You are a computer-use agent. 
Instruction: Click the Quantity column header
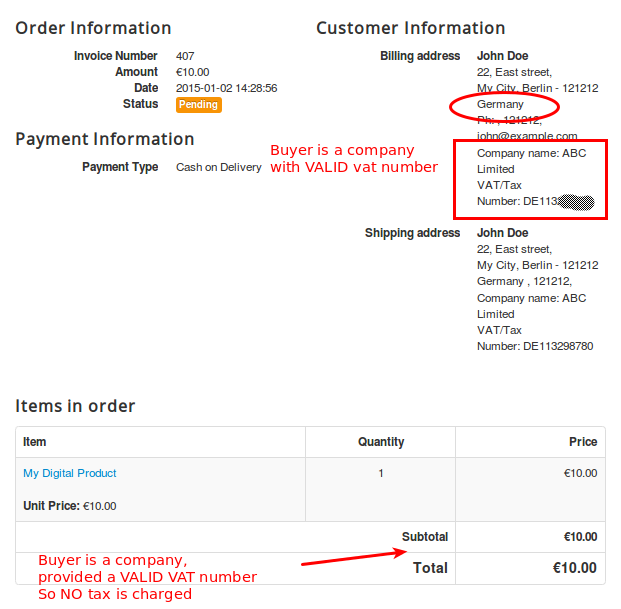point(380,442)
